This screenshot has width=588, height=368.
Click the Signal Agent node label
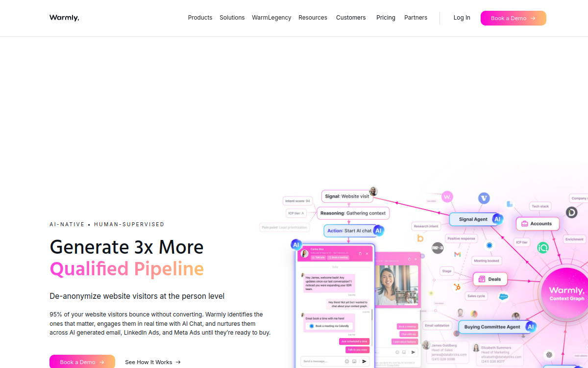tap(473, 219)
